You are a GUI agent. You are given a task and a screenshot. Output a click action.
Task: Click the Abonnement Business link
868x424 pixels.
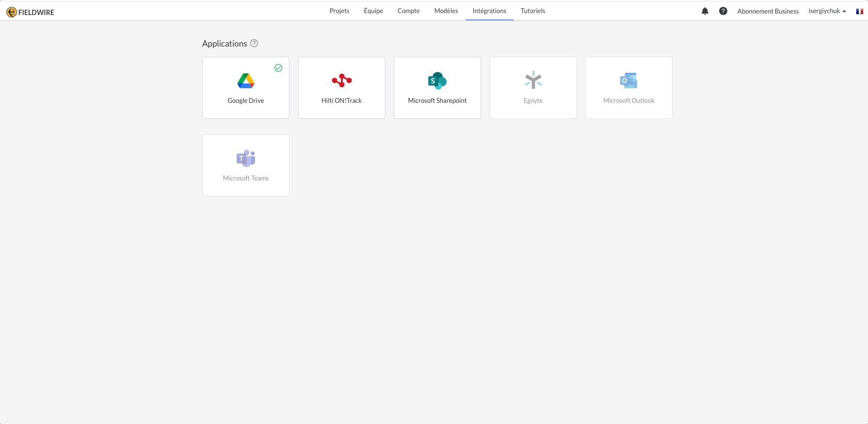(768, 11)
